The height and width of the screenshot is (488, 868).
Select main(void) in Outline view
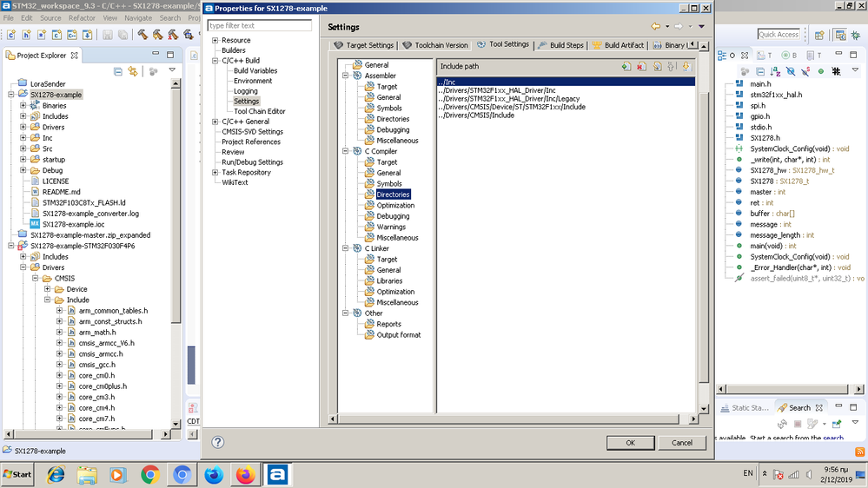(773, 247)
